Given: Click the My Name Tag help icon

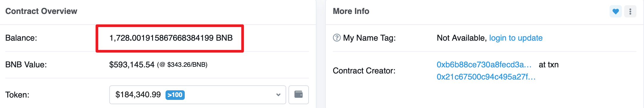Looking at the screenshot, I should [x=337, y=38].
